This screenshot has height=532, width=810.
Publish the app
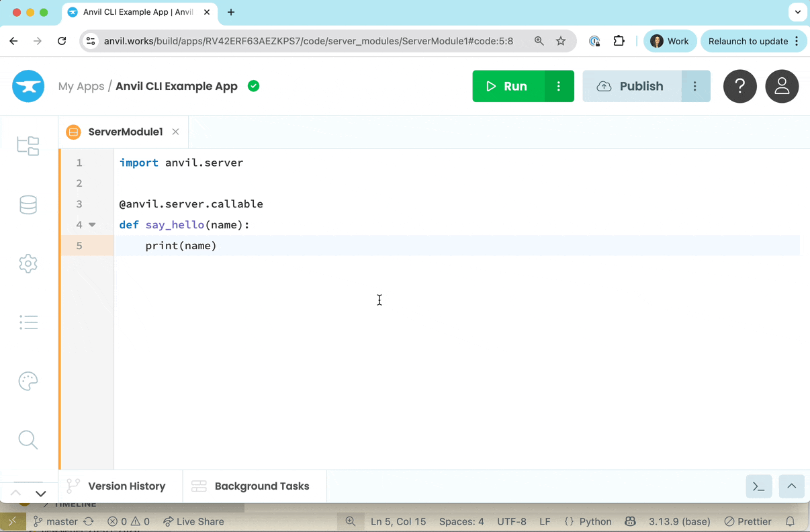point(631,86)
